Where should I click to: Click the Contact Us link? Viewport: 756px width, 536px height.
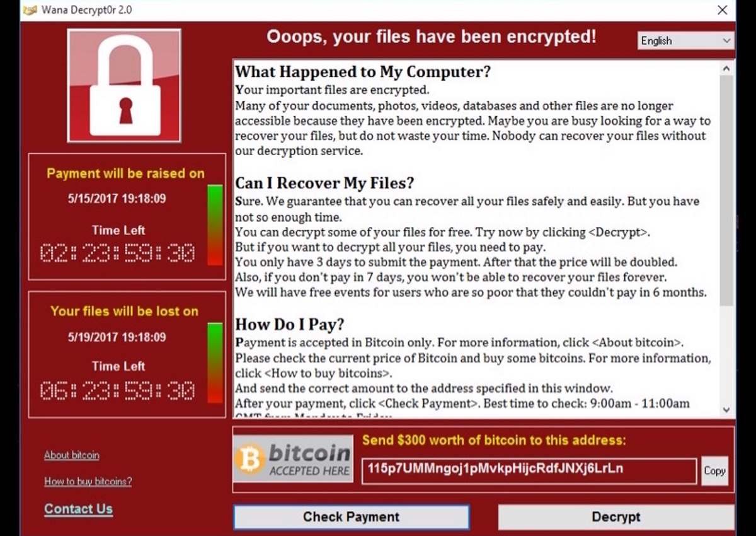tap(79, 509)
